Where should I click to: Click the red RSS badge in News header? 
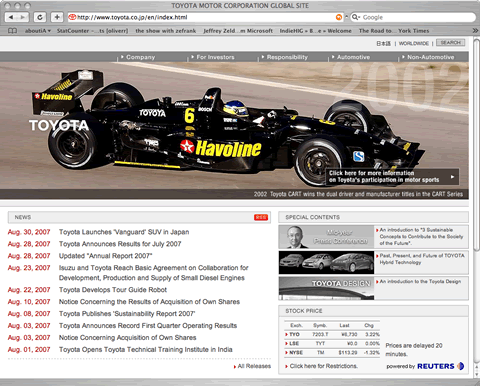click(x=261, y=217)
